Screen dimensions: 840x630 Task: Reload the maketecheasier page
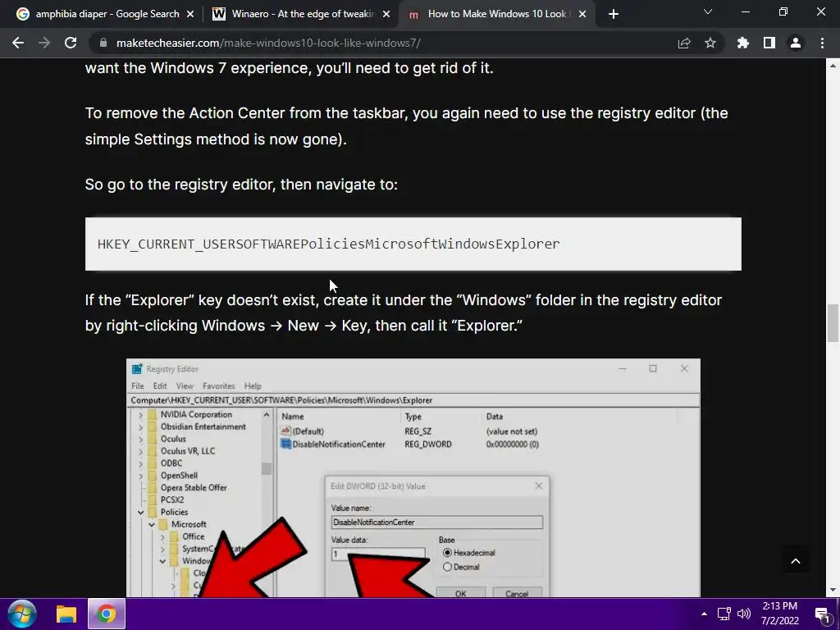(71, 43)
